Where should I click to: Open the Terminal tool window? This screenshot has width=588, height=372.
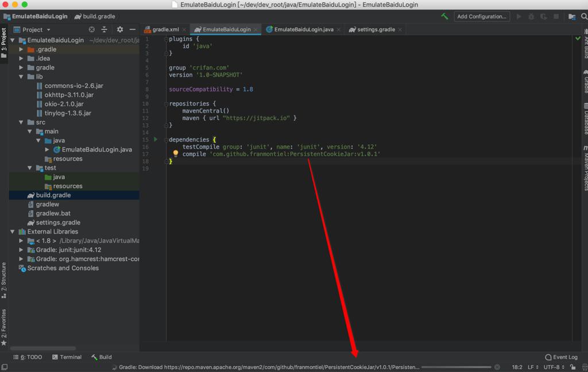[x=67, y=357]
